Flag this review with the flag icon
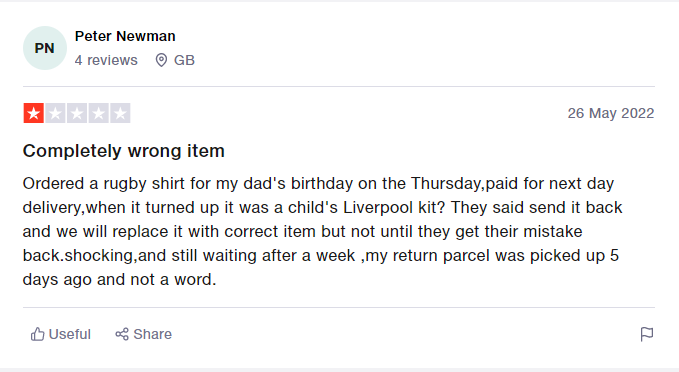679x372 pixels. click(647, 334)
